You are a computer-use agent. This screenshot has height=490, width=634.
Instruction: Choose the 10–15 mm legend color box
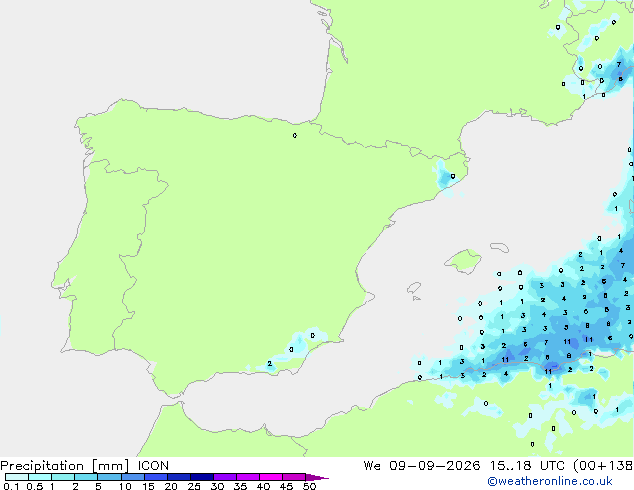click(132, 477)
